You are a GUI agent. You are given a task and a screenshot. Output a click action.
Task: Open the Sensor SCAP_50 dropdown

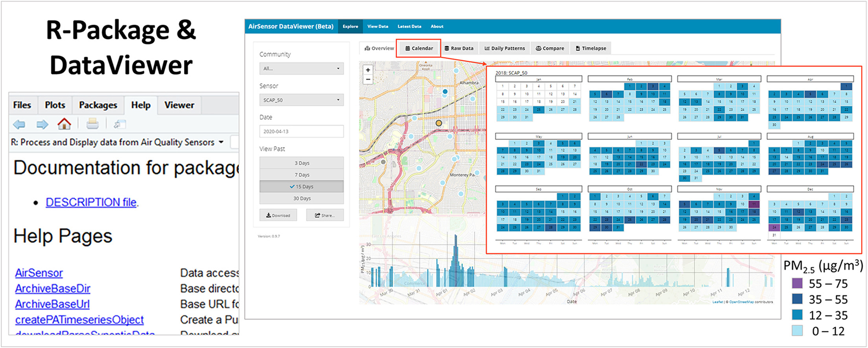[x=302, y=100]
